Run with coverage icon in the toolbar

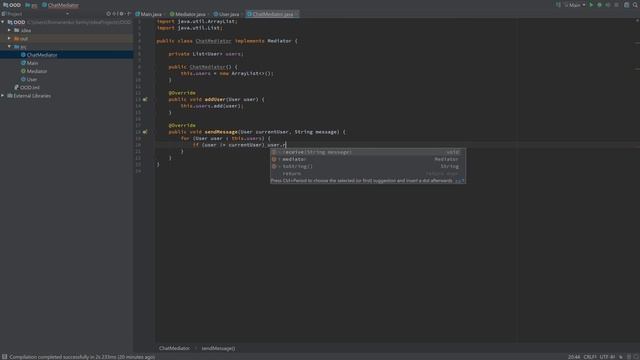point(608,5)
